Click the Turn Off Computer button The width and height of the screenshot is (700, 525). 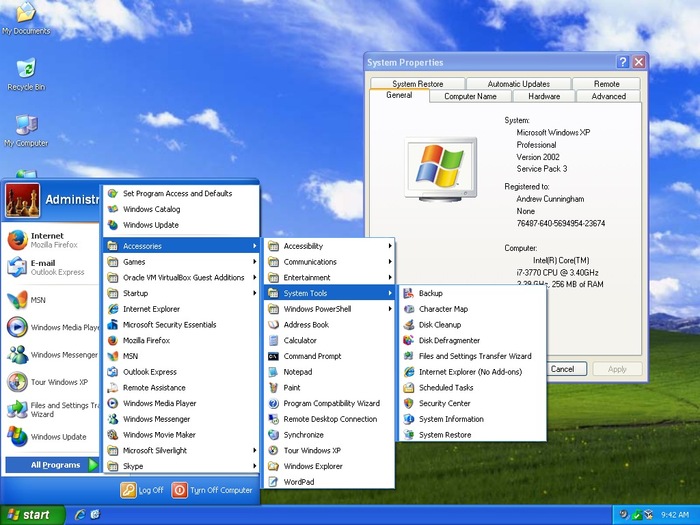pyautogui.click(x=212, y=490)
